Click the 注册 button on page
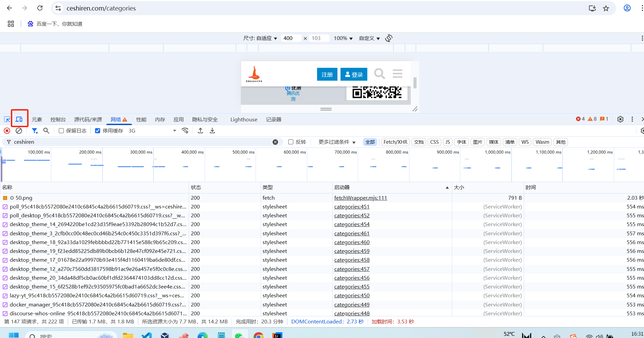644x338 pixels. tap(327, 74)
